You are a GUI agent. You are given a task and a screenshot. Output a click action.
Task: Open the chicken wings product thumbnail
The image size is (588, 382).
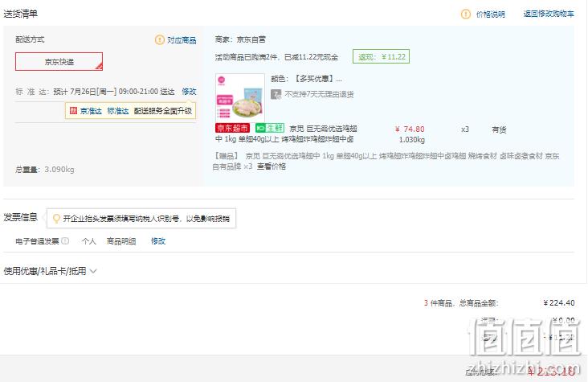tap(240, 97)
